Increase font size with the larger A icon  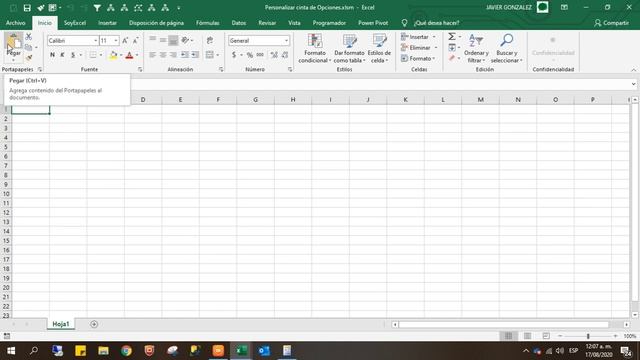pyautogui.click(x=125, y=40)
